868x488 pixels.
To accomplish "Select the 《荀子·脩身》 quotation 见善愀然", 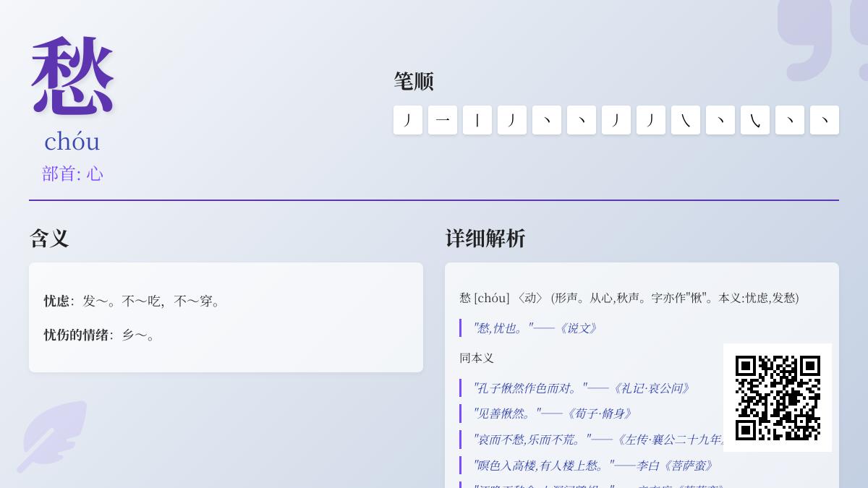I will (x=553, y=414).
